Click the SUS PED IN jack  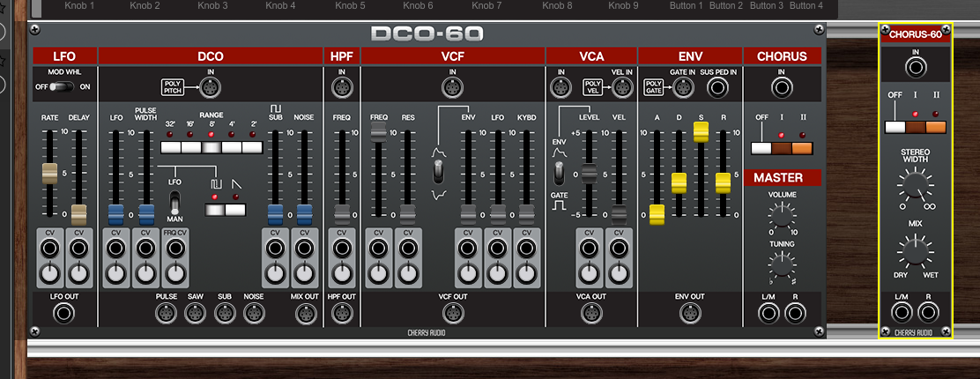tap(718, 87)
